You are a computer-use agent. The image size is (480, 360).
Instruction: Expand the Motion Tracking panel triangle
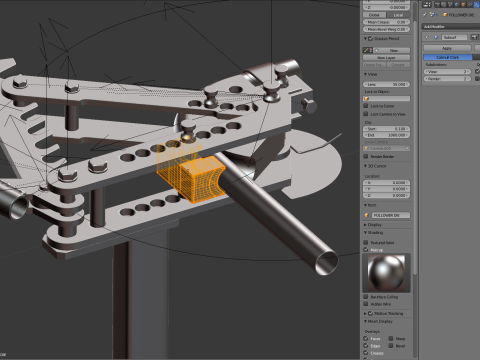[365, 313]
